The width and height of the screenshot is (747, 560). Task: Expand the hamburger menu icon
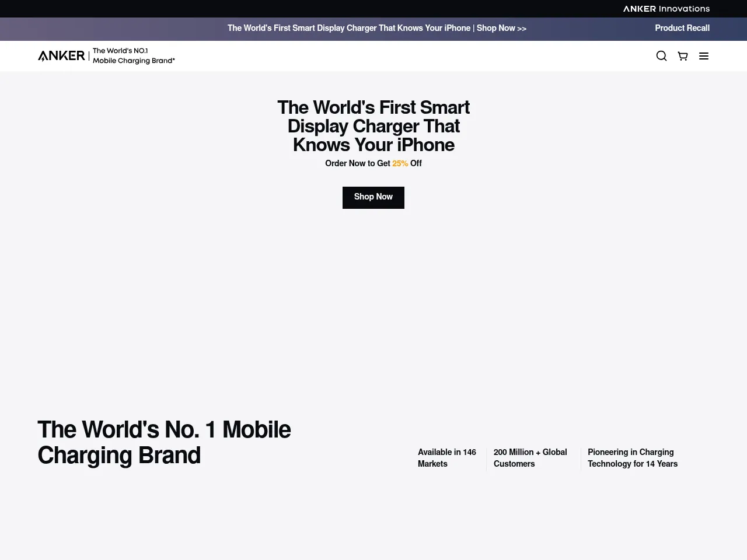coord(704,56)
